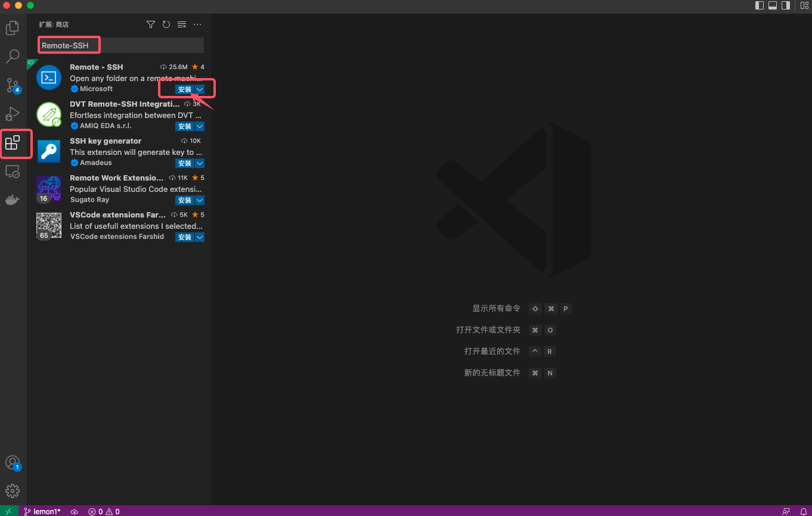Toggle the bottom panel layout button

(773, 5)
